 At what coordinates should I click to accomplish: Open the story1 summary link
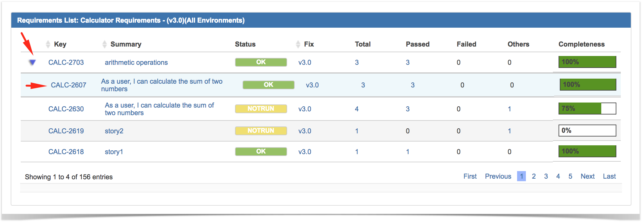[114, 152]
